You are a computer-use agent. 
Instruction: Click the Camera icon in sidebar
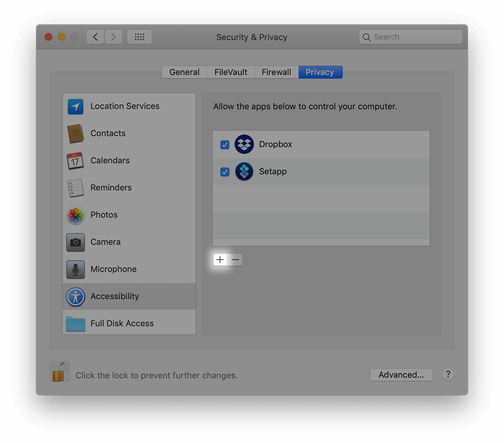pyautogui.click(x=76, y=243)
